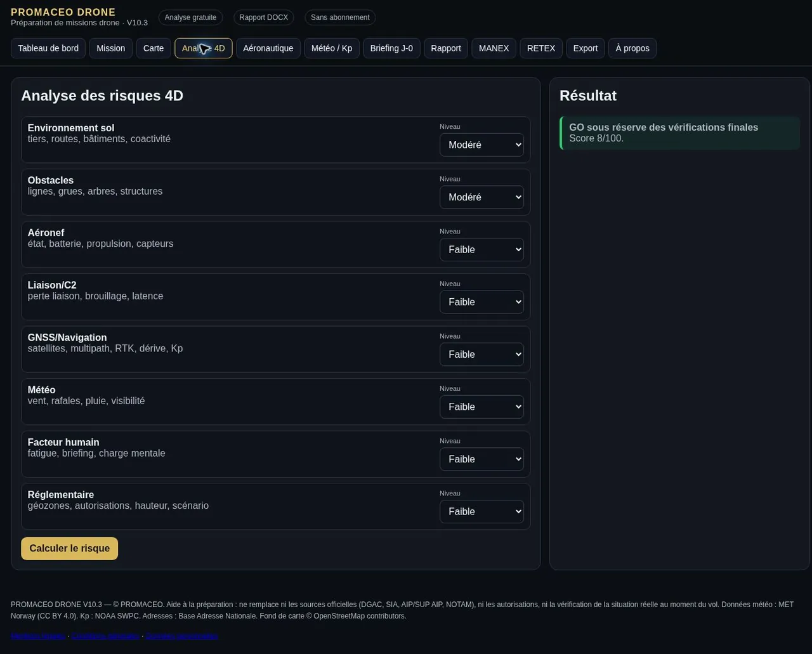812x654 pixels.
Task: Click "perte liaison, brouillage, latence" description
Action: click(x=96, y=296)
